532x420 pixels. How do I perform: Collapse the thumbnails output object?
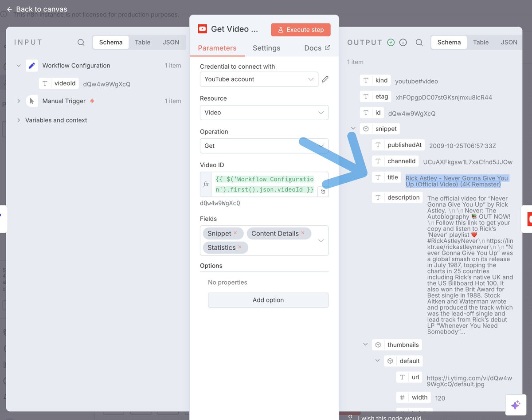click(365, 345)
